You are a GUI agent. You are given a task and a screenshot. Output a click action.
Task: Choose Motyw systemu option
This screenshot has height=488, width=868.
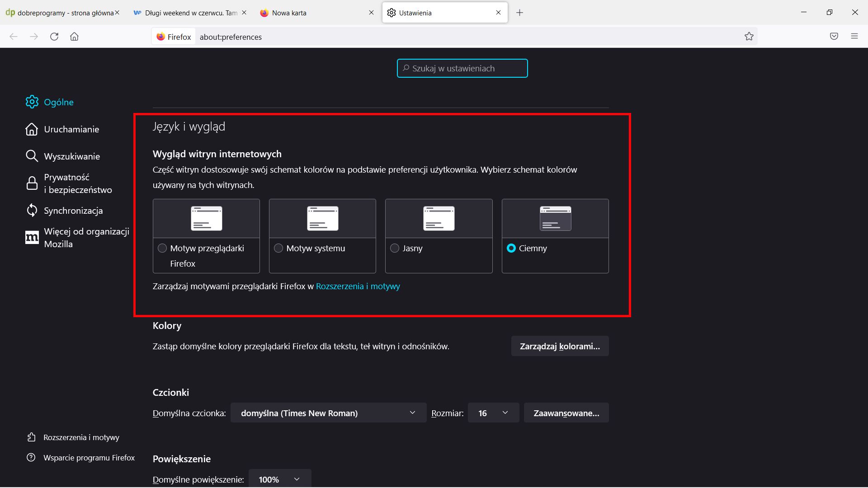coord(278,248)
